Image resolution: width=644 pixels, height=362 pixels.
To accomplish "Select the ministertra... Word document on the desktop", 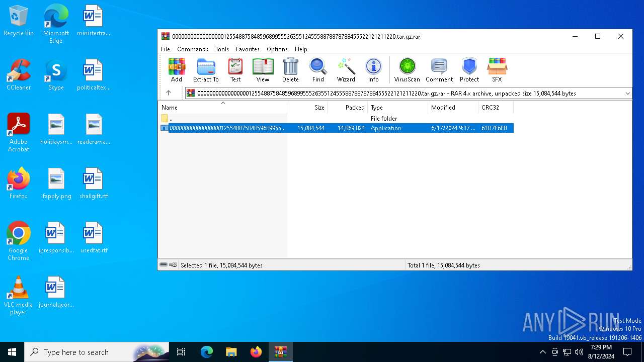I will click(x=94, y=21).
